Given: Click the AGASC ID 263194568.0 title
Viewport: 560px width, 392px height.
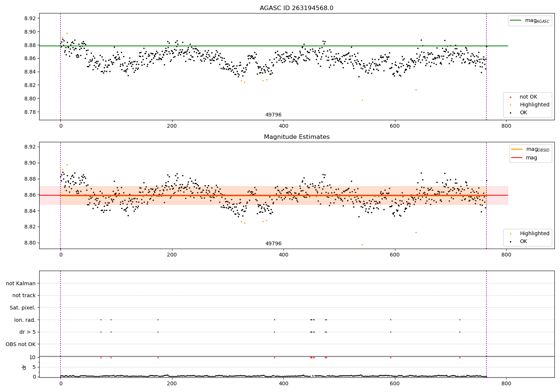Looking at the screenshot, I should point(296,8).
